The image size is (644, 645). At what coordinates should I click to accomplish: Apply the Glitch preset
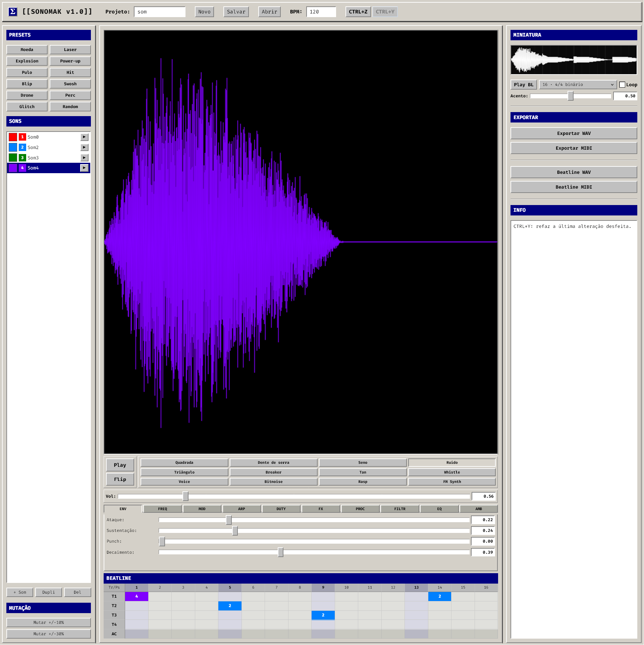tap(27, 107)
